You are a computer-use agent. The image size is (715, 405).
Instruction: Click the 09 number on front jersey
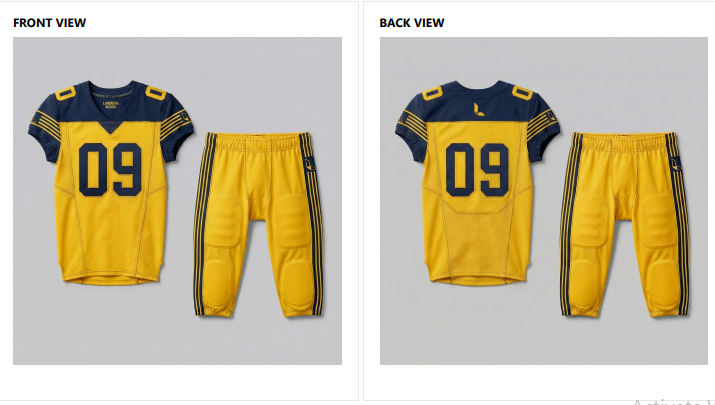(110, 169)
